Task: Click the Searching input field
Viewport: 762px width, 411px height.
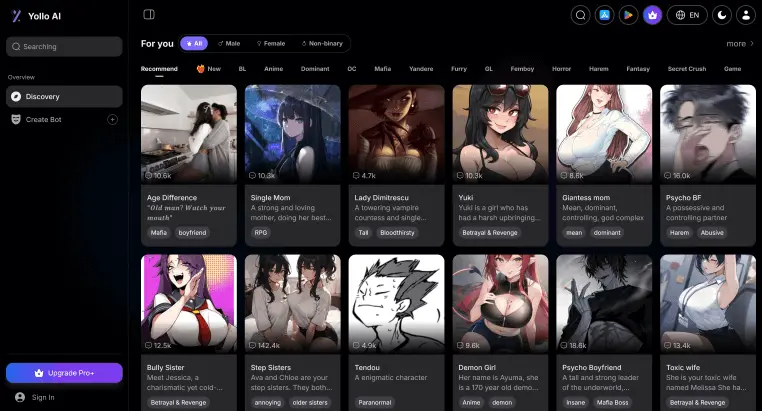Action: [64, 46]
